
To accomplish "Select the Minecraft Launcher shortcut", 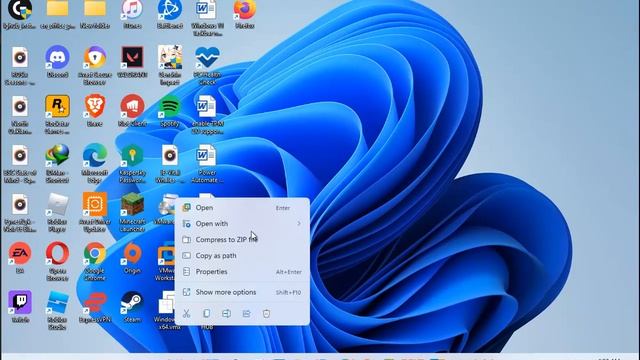I will 132,212.
